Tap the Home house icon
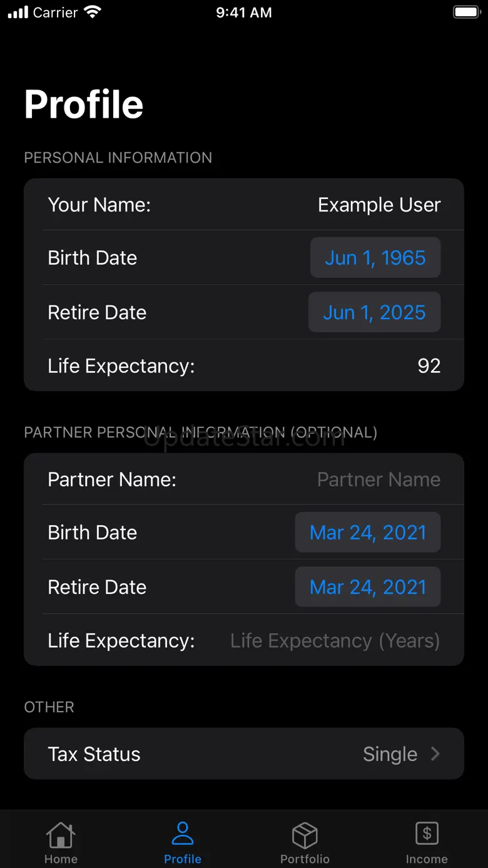This screenshot has height=868, width=488. pos(61,835)
